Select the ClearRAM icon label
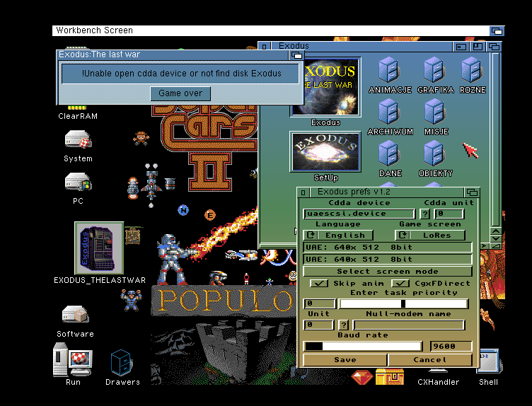Image resolution: width=532 pixels, height=406 pixels. [78, 116]
